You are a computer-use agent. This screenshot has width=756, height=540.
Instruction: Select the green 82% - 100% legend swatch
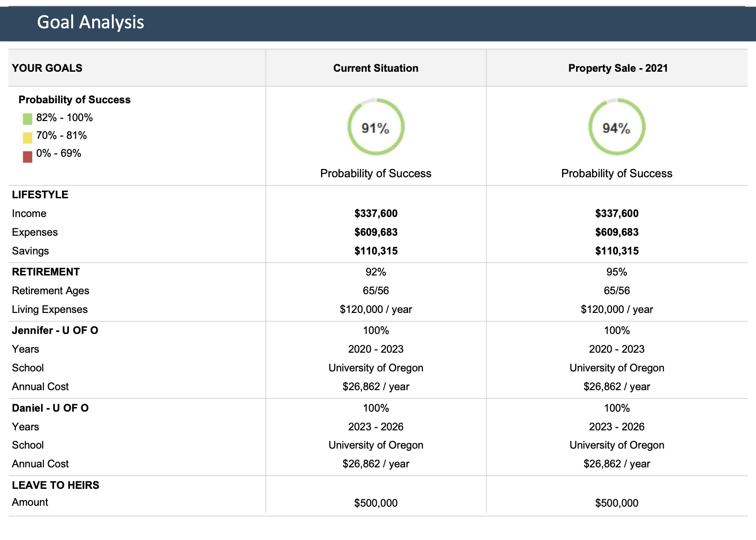coord(27,119)
